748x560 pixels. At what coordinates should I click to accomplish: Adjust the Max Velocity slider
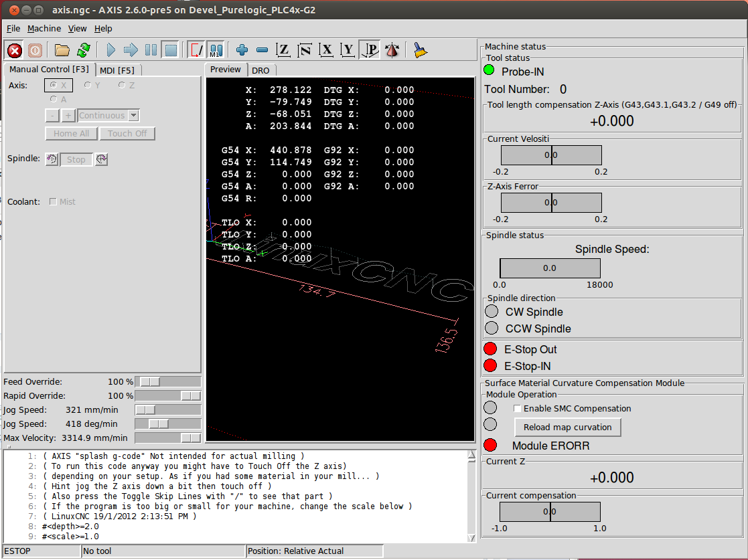[x=168, y=438]
